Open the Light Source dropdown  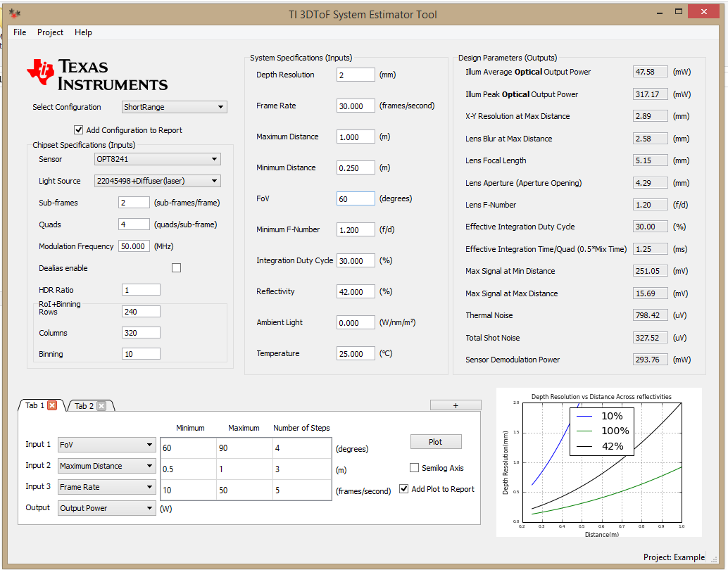click(x=158, y=181)
